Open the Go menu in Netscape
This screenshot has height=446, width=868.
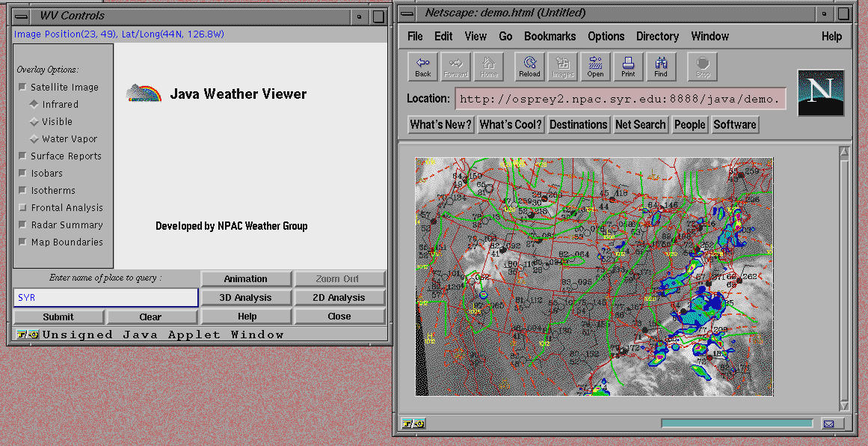pyautogui.click(x=505, y=37)
